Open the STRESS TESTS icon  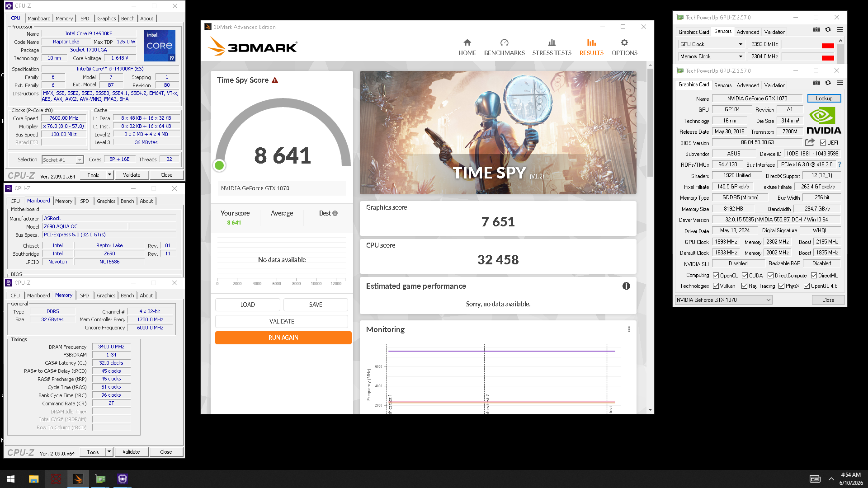point(552,42)
